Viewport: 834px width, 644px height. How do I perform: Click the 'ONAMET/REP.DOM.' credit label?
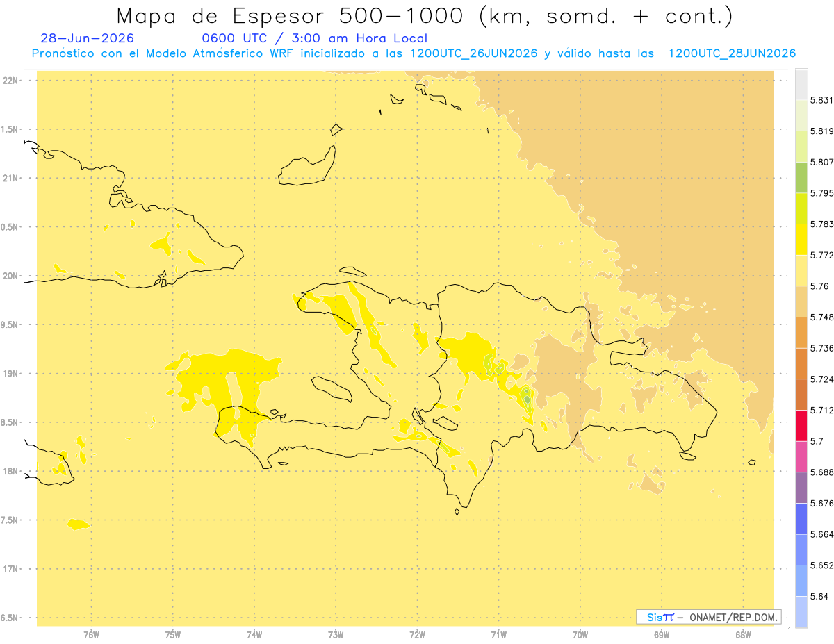pyautogui.click(x=733, y=617)
